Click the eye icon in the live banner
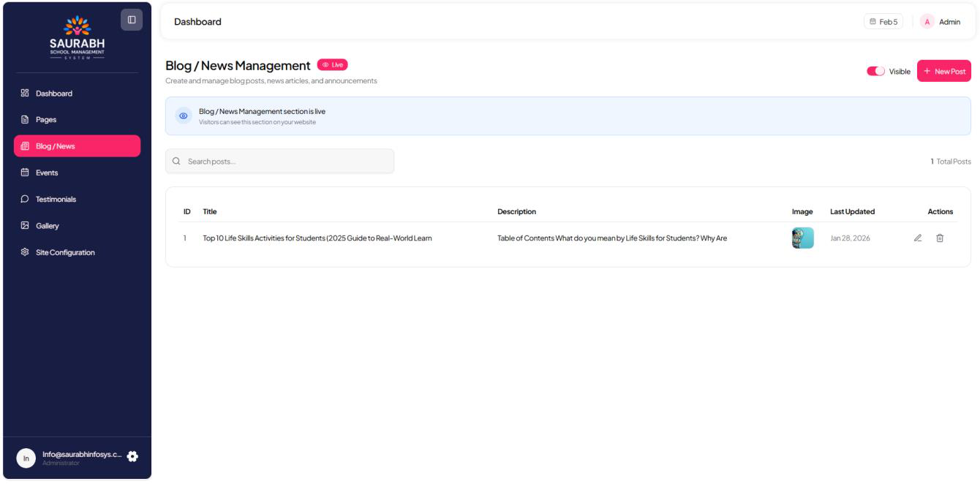This screenshot has width=980, height=484. 184,116
